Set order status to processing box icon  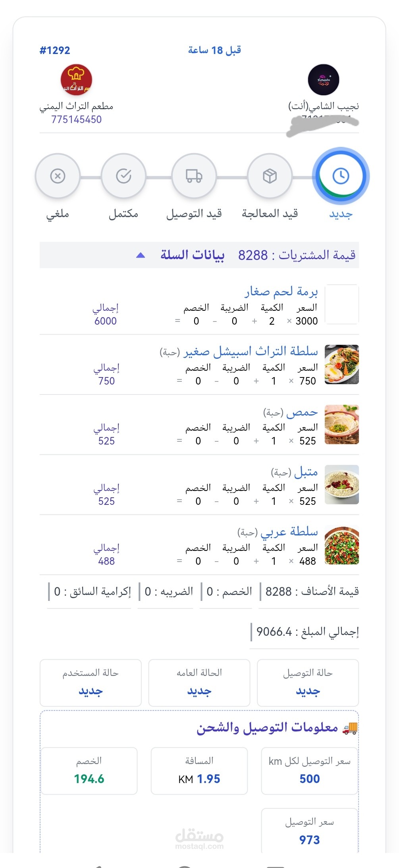click(270, 176)
